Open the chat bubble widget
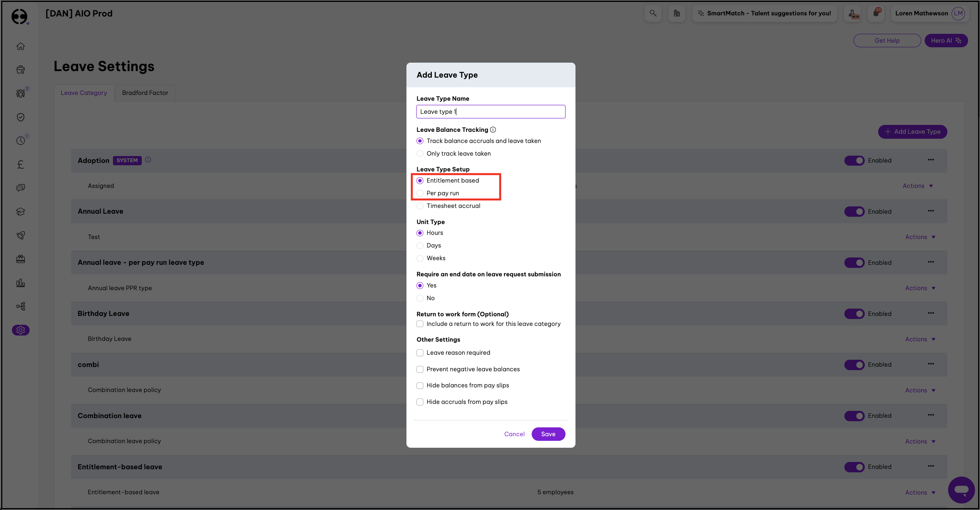The height and width of the screenshot is (510, 980). tap(961, 490)
